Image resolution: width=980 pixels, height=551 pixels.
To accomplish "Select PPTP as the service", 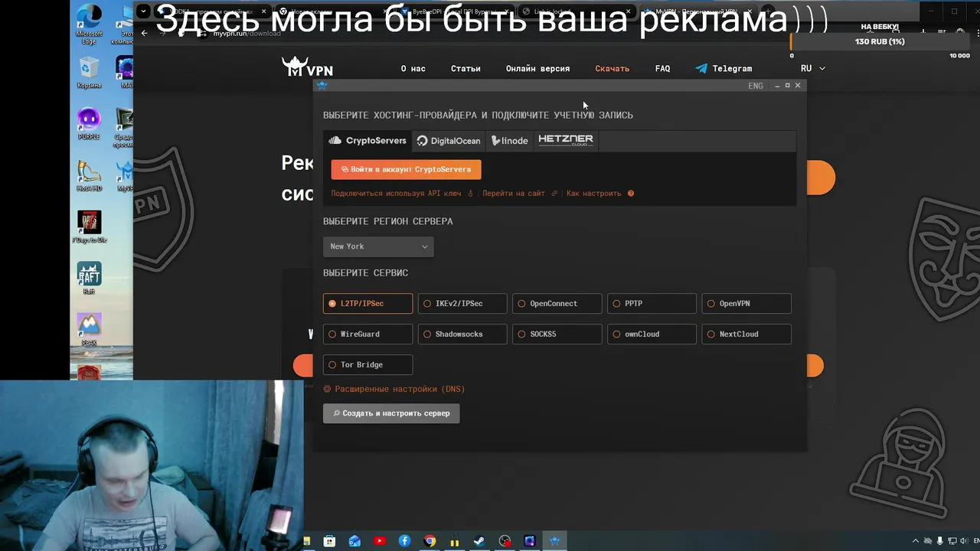I will 652,304.
